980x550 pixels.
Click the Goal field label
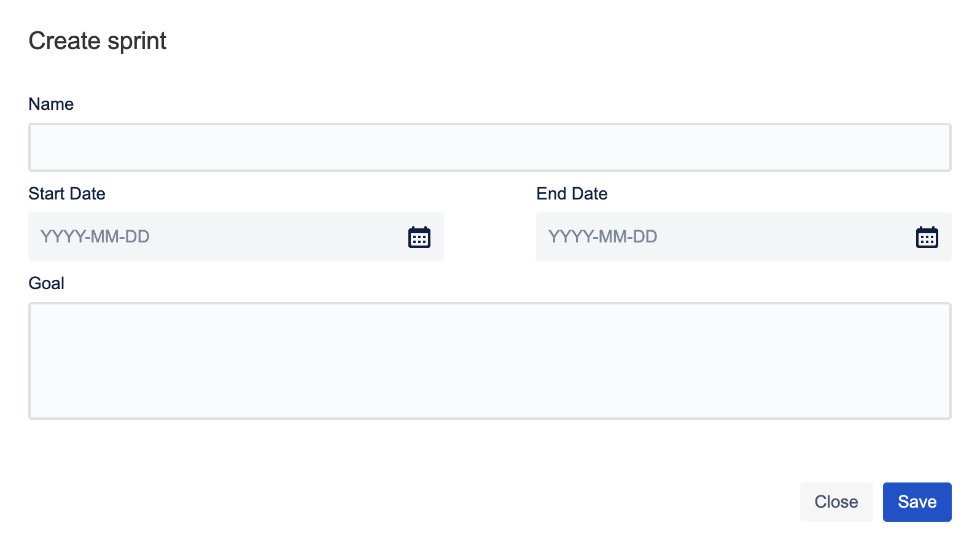[47, 284]
